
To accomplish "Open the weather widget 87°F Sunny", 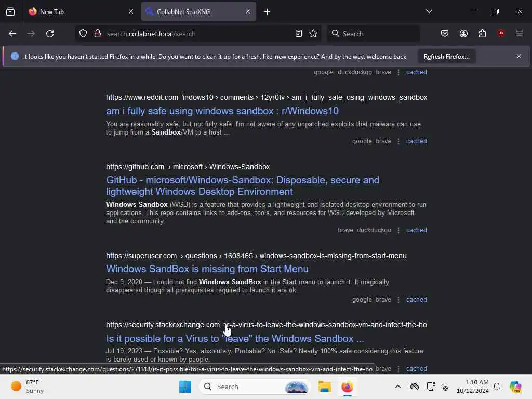I will click(27, 387).
